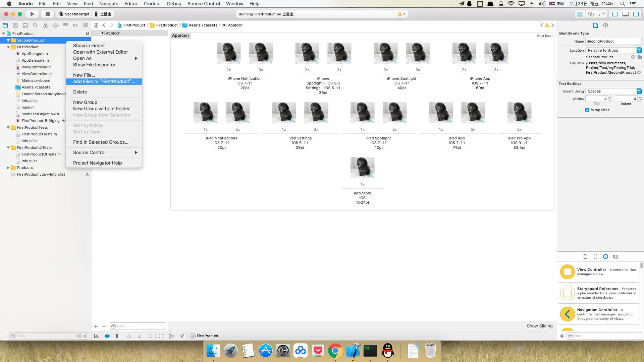Toggle the Wrap lines checkbox

[x=587, y=110]
